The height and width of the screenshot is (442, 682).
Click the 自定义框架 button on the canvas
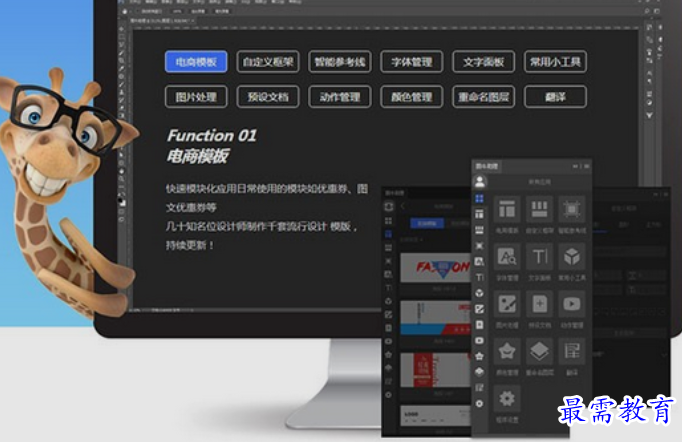[268, 62]
